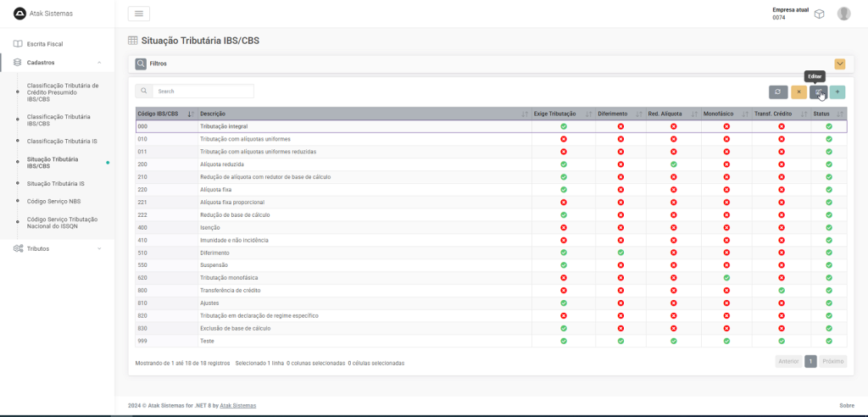
Task: Click the Search input field
Action: coord(202,91)
